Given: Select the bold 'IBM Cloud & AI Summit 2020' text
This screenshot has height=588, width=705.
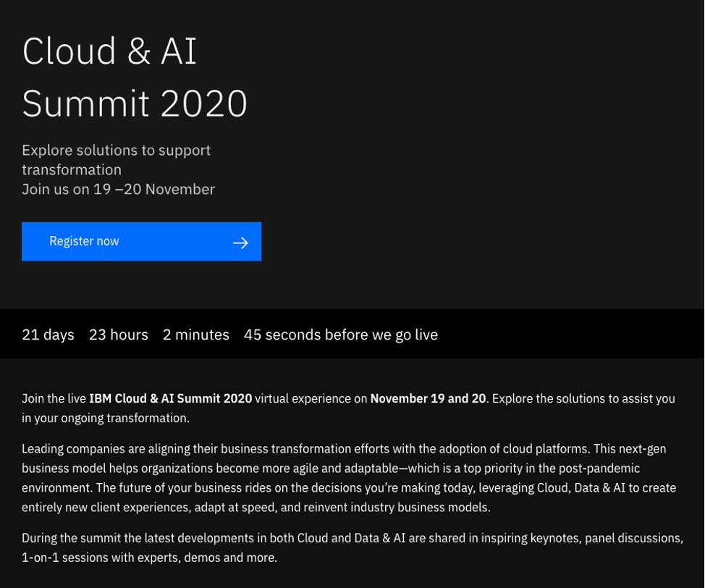Looking at the screenshot, I should click(x=169, y=398).
